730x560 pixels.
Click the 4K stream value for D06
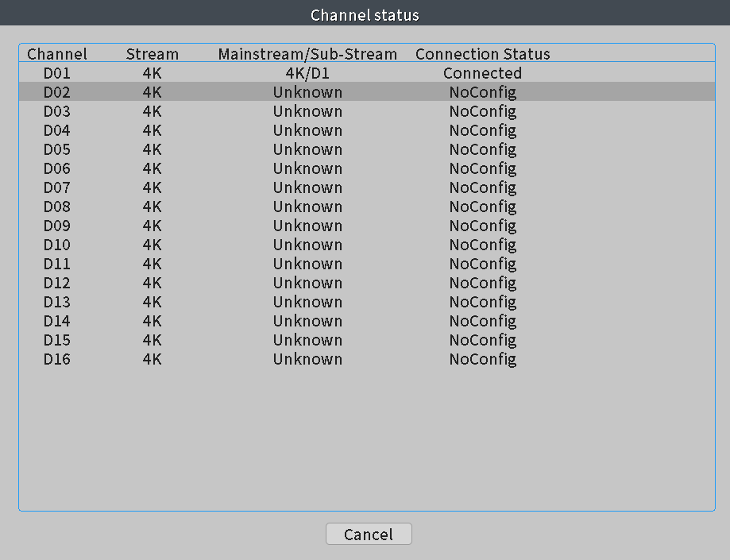(x=153, y=168)
